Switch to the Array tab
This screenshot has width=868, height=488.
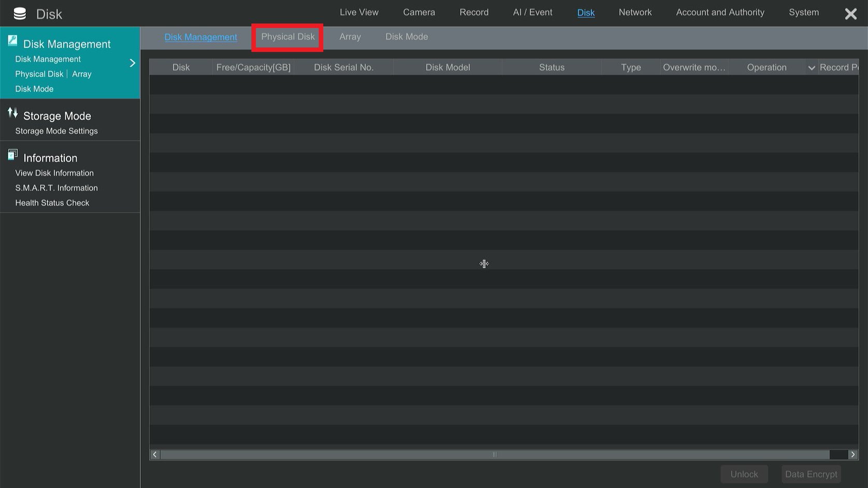[350, 36]
